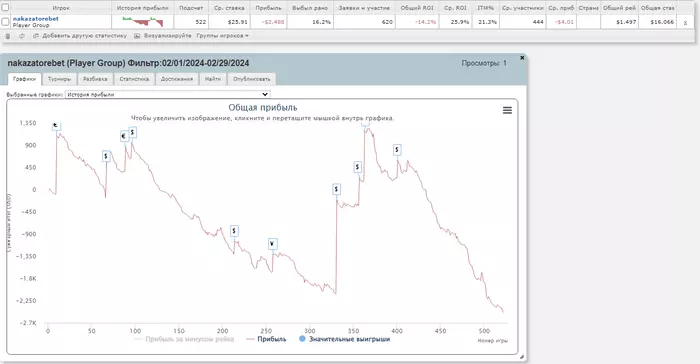Toggle 'Значительные выигрыши' legend series
The height and width of the screenshot is (364, 700).
344,339
